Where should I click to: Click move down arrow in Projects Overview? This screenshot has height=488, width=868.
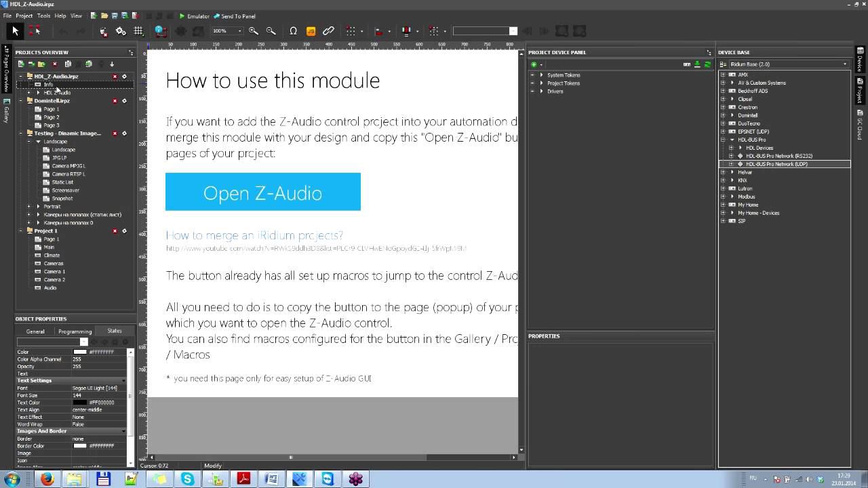click(x=112, y=64)
